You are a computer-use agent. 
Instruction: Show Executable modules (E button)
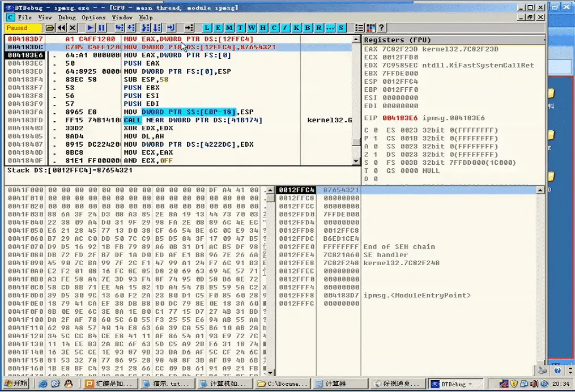point(218,28)
